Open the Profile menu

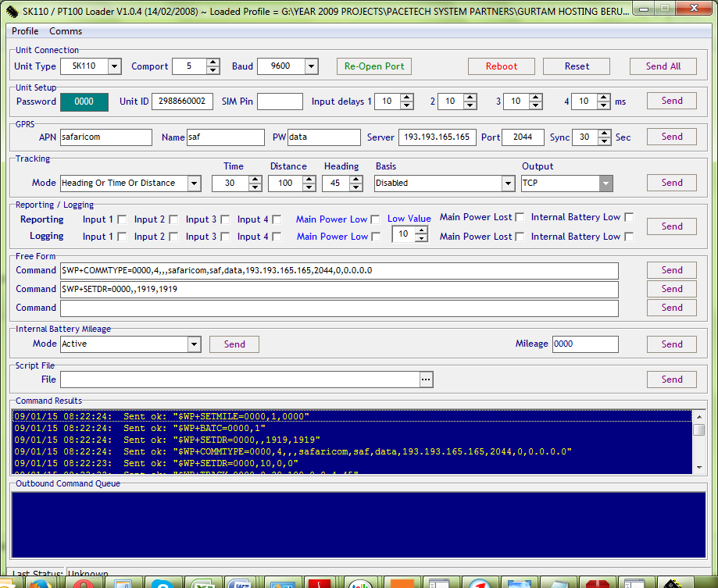(x=25, y=31)
